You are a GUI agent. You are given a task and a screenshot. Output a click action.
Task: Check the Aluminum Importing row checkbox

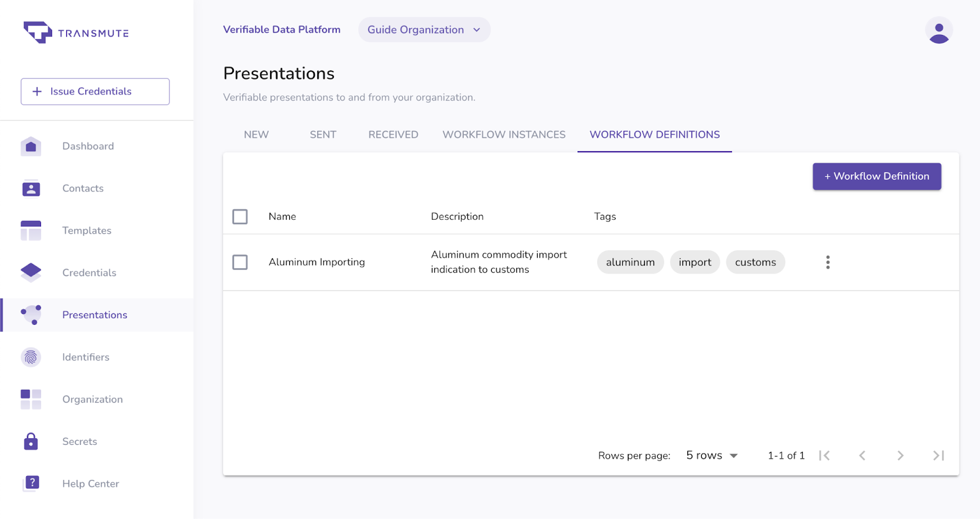[240, 263]
